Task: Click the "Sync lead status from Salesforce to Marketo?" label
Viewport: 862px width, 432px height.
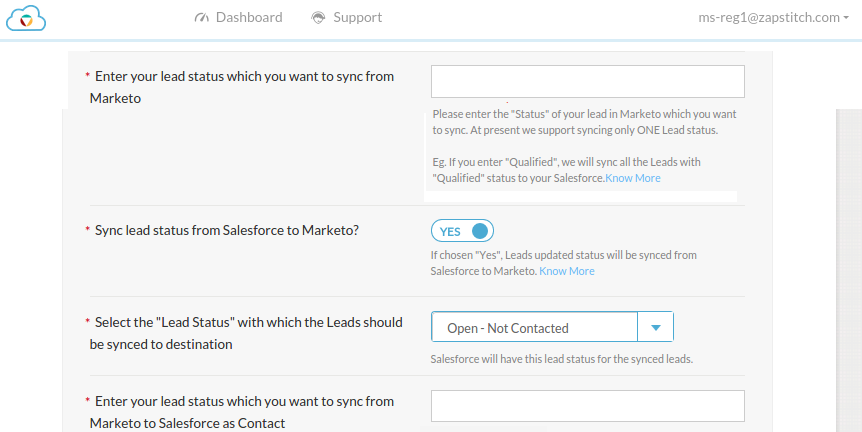Action: 226,230
